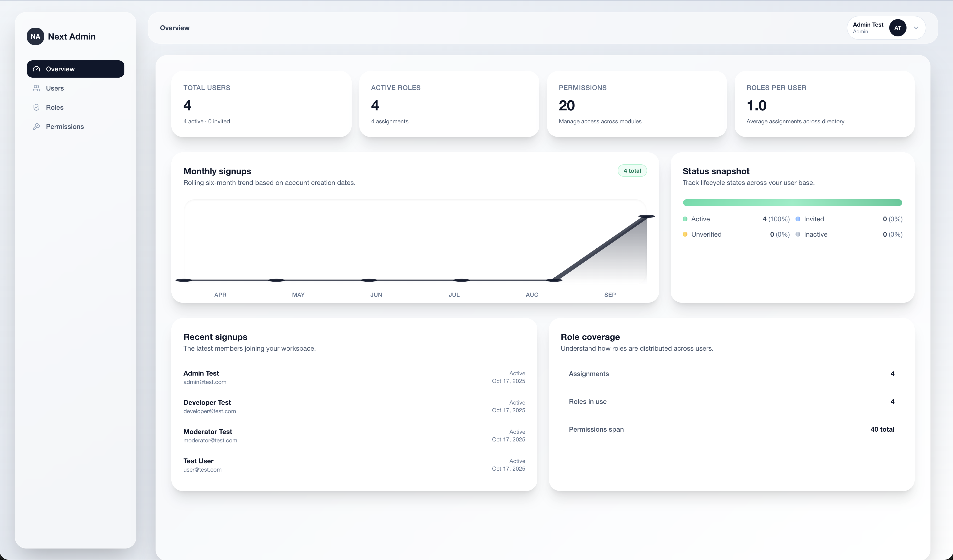Click the Overview breadcrumb at the top

174,28
